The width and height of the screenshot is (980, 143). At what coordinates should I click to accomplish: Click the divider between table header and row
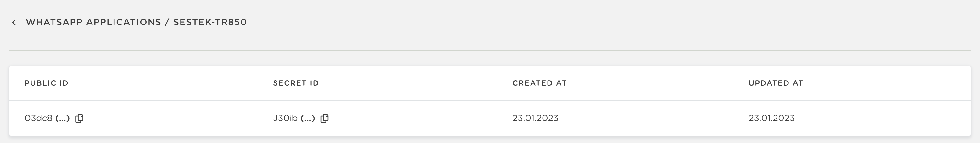pyautogui.click(x=490, y=101)
